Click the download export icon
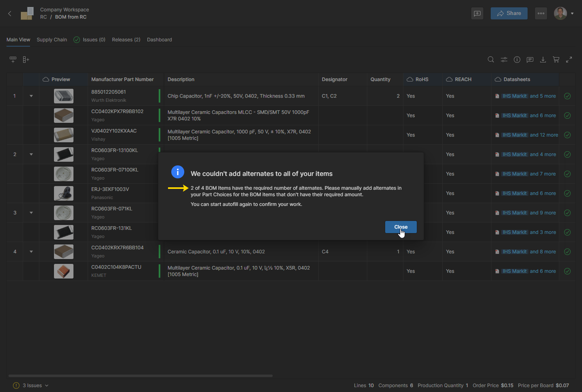Screen dimensions: 582x392 pyautogui.click(x=543, y=60)
